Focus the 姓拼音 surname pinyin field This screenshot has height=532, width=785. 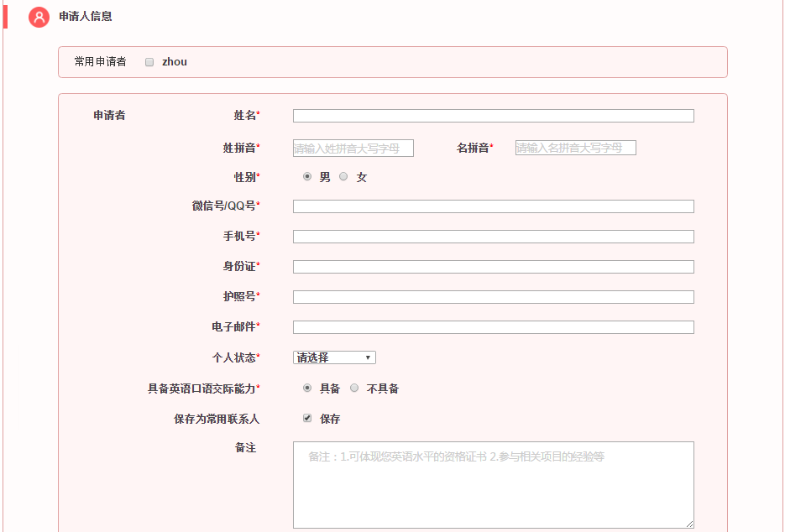pyautogui.click(x=353, y=149)
